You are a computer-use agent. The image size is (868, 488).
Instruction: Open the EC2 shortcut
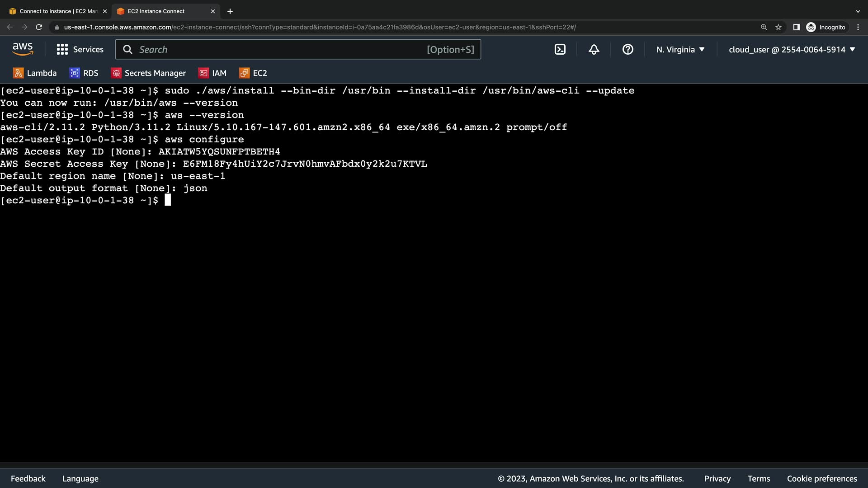(x=253, y=73)
